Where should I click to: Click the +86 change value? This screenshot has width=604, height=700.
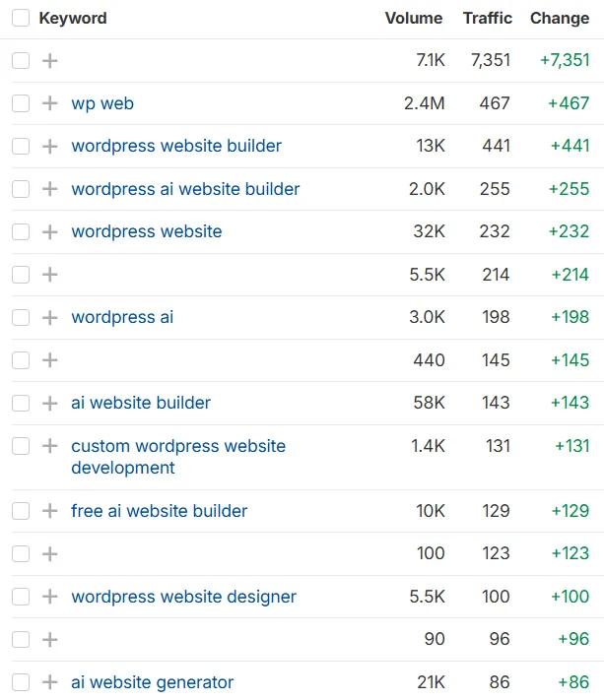pyautogui.click(x=574, y=682)
